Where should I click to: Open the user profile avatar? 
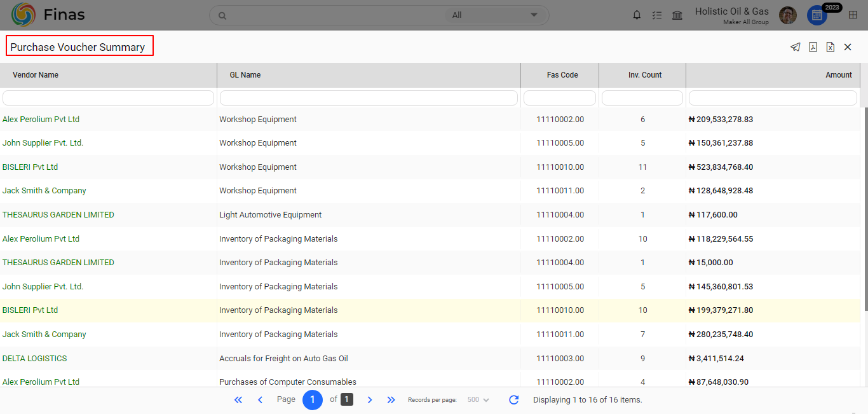[788, 15]
